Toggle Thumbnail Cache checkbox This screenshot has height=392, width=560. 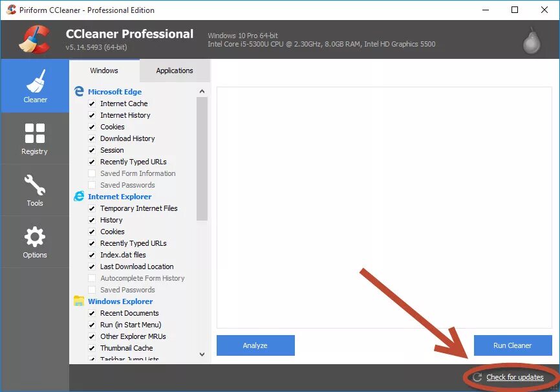[x=92, y=348]
